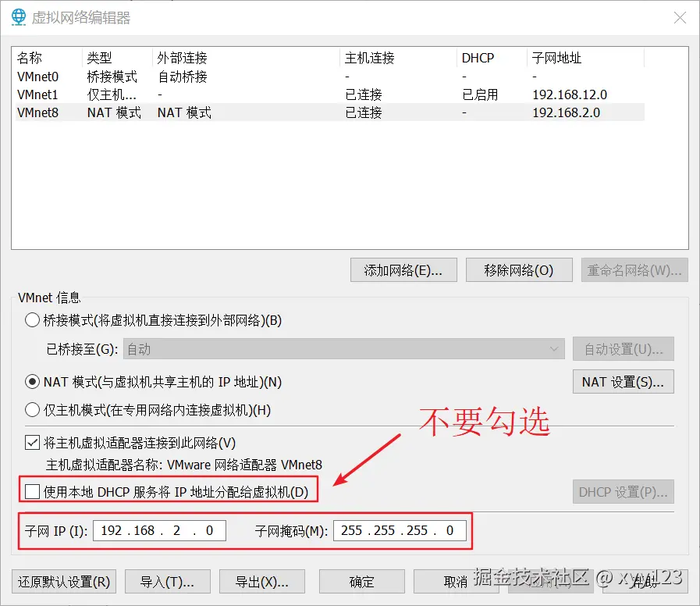Open NAT 设置(S)... button
This screenshot has height=606, width=700.
point(624,382)
